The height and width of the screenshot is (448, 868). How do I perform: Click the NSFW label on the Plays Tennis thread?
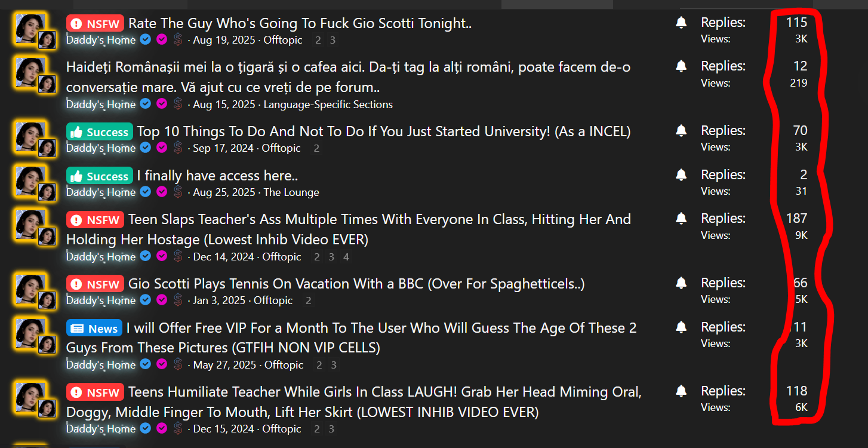(95, 284)
